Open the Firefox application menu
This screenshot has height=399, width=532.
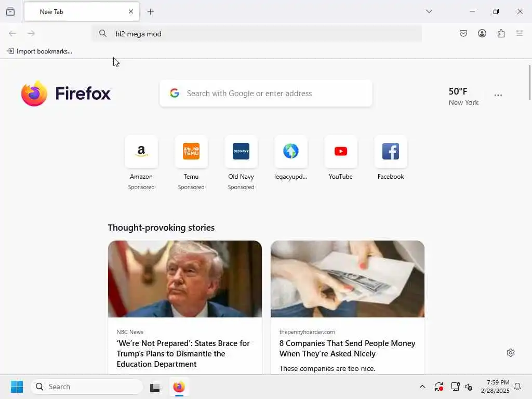point(520,33)
